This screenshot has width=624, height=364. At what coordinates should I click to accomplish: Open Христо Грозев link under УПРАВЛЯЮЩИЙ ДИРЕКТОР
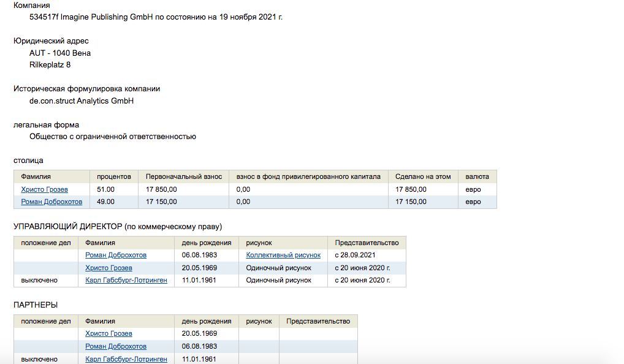coord(108,268)
